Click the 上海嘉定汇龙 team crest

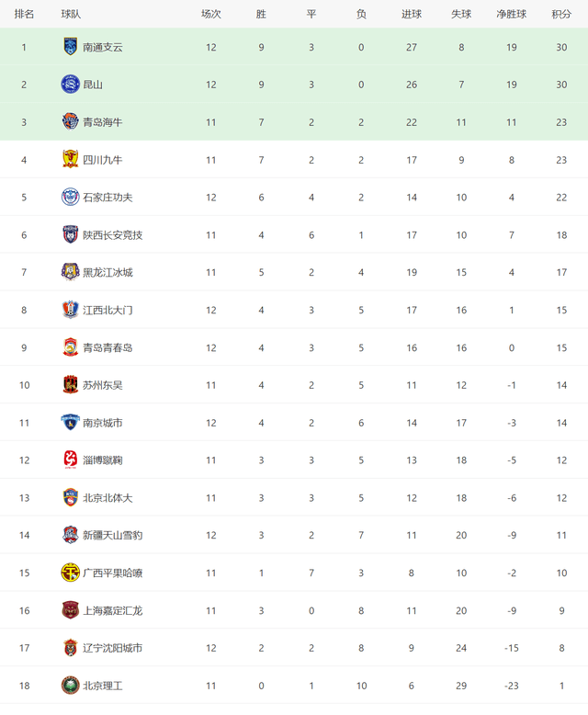pos(70,609)
